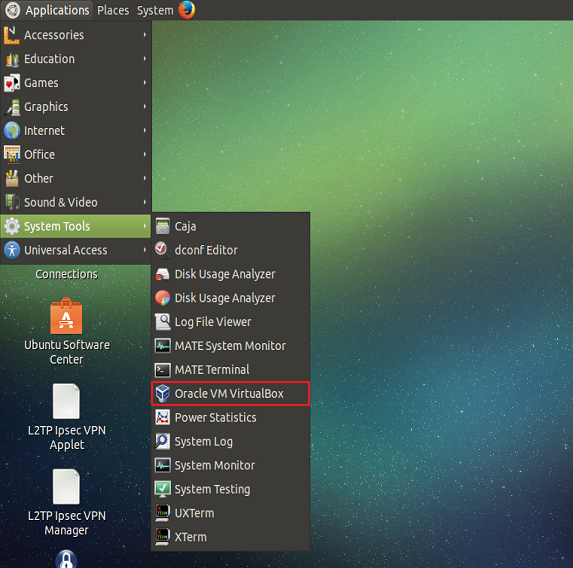Open the Caja file manager entry
This screenshot has height=568, width=573.
coord(230,226)
